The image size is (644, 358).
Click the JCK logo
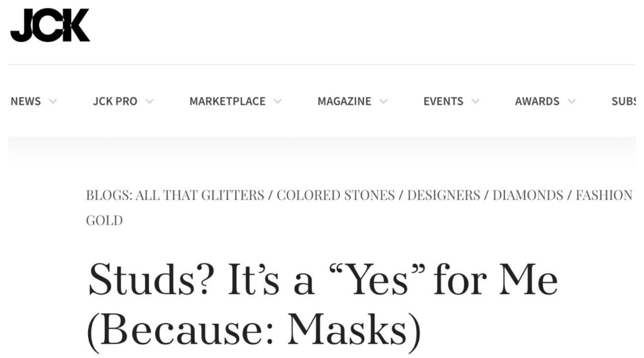pos(50,26)
